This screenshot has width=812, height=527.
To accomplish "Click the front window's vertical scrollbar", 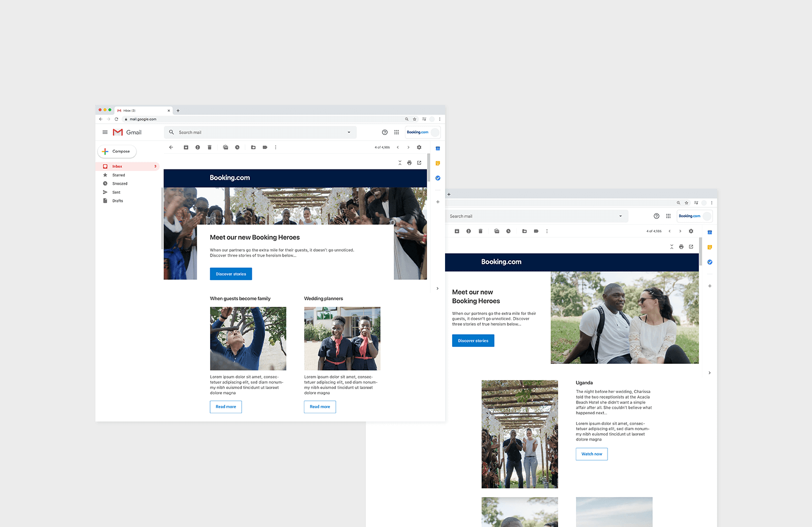I will click(429, 168).
